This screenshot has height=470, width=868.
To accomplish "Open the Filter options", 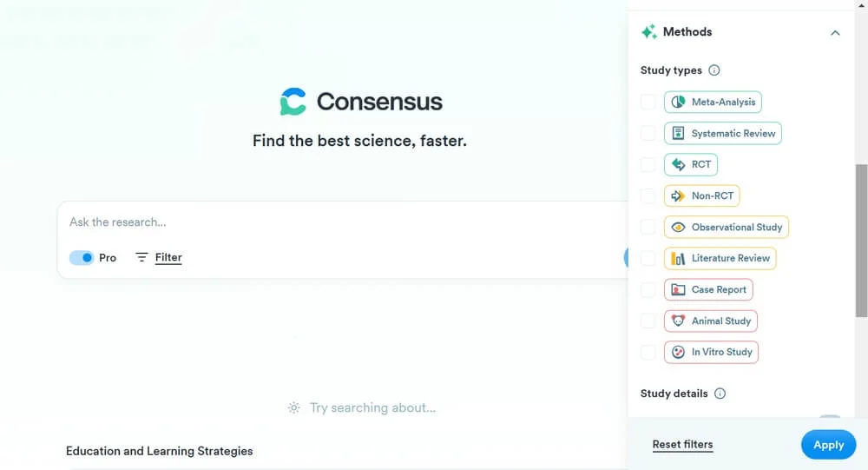I will tap(159, 258).
